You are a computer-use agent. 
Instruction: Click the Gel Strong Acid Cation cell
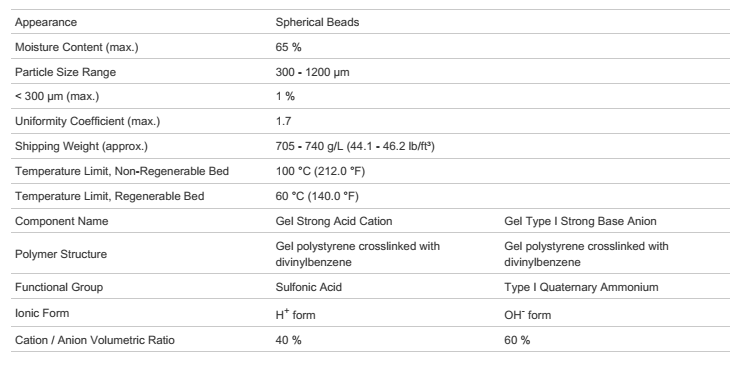[334, 221]
